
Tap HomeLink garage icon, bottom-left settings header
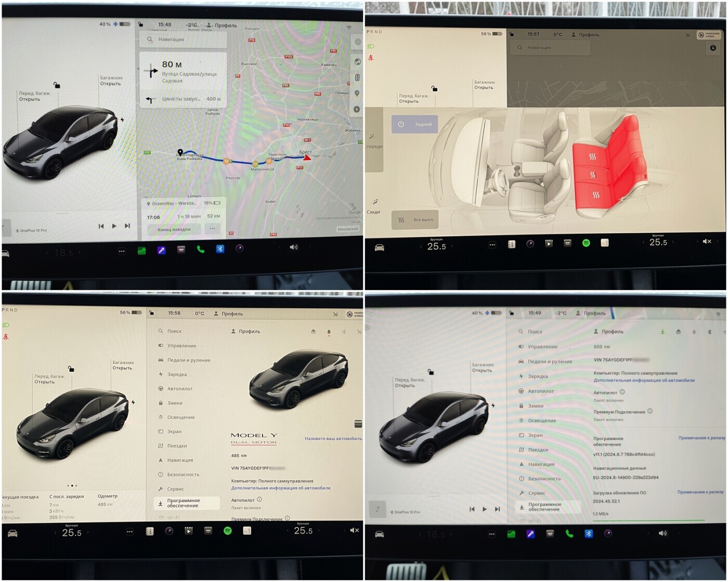coord(313,332)
